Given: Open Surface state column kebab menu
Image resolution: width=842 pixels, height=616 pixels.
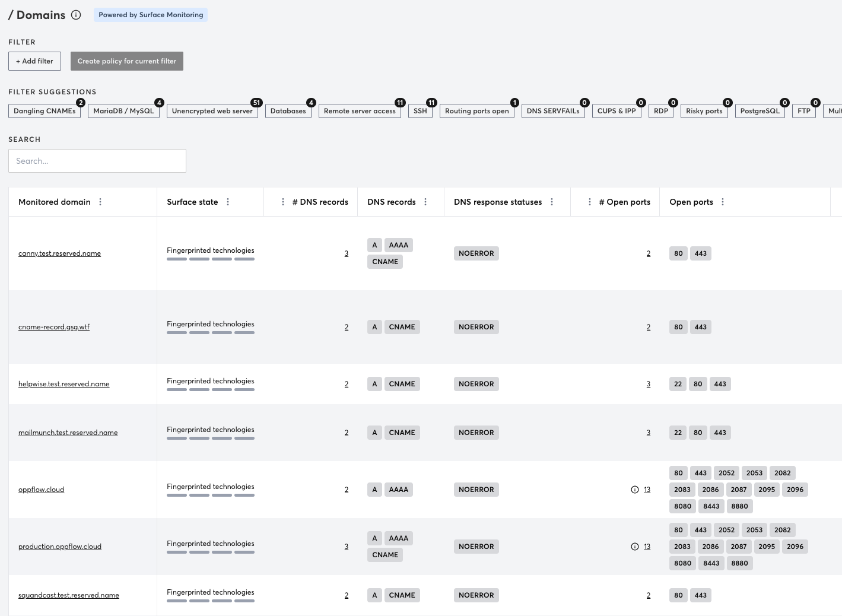Looking at the screenshot, I should [228, 202].
